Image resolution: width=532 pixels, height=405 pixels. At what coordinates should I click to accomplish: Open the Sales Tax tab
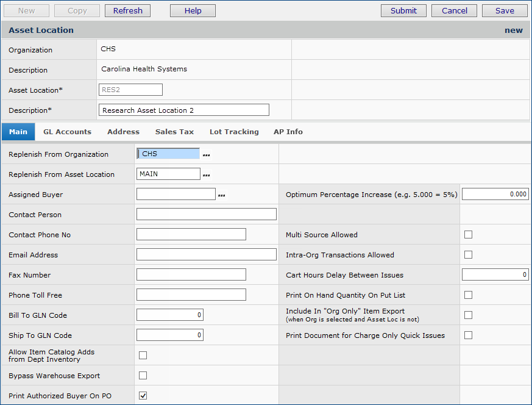[174, 132]
